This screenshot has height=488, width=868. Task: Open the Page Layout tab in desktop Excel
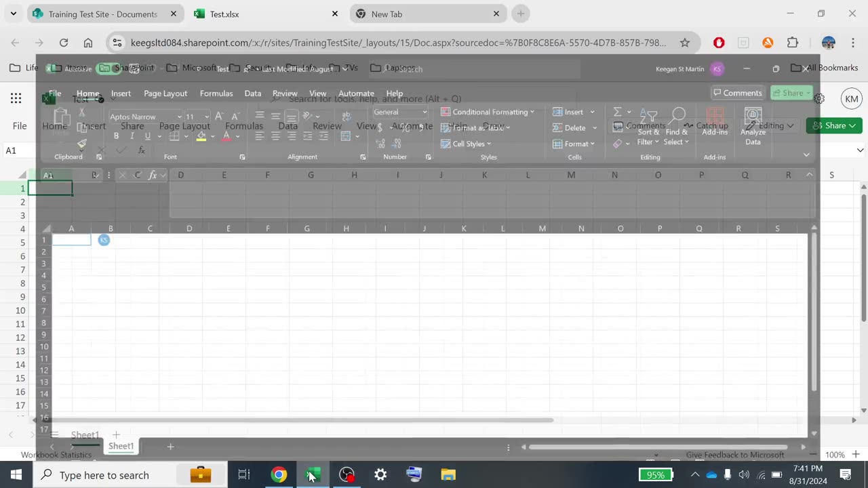(165, 94)
